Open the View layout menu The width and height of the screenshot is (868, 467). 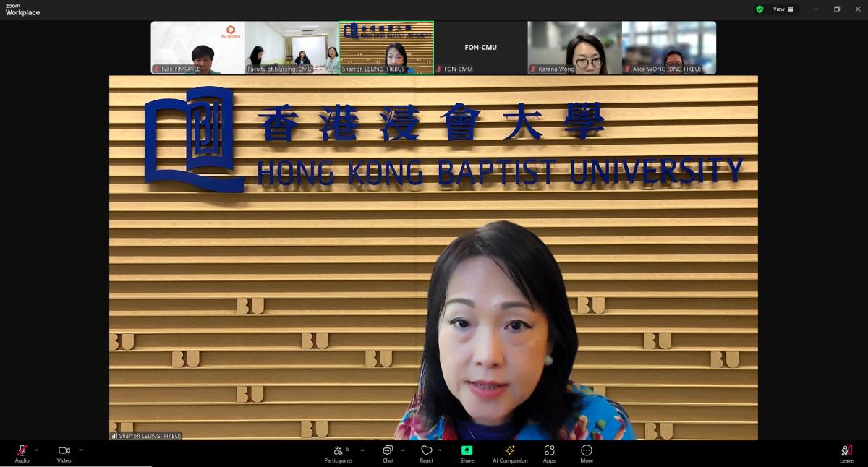[783, 9]
